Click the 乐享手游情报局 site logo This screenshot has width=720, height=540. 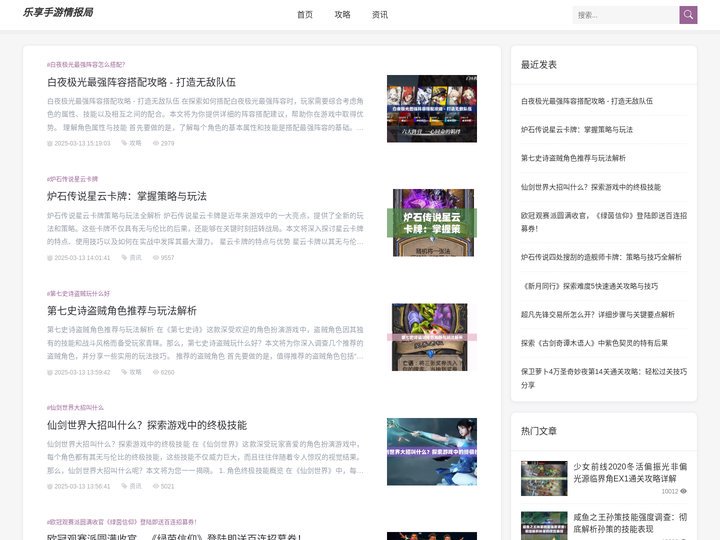(x=58, y=12)
